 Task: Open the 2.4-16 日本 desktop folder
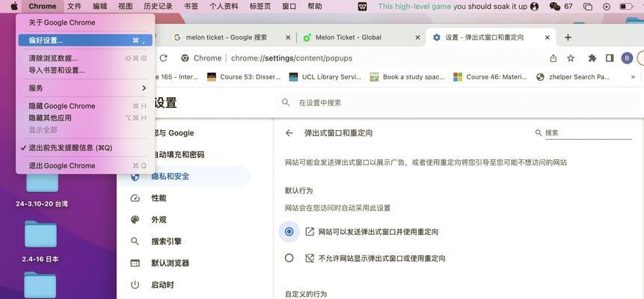(40, 241)
